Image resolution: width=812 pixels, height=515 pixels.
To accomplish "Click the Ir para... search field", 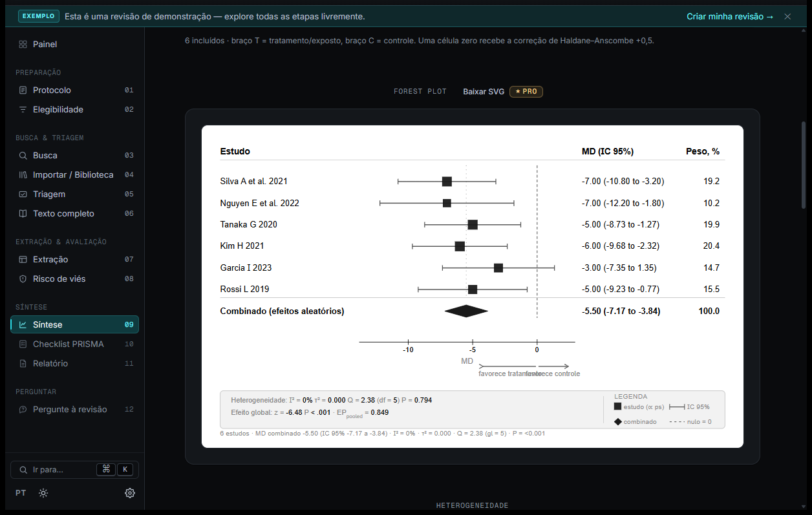I will [74, 470].
